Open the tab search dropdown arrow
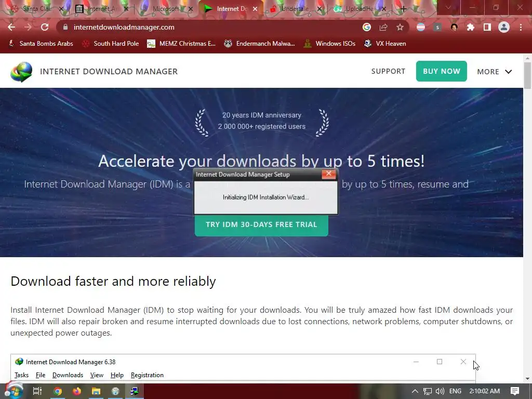Screen dimensions: 532x399 [x=448, y=7]
